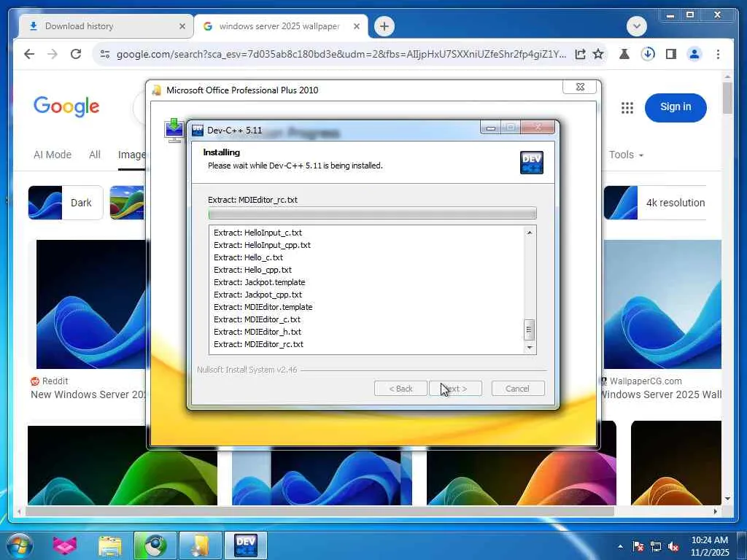747x560 pixels.
Task: Select log line 'Extract: MDIEditor_c.txt'
Action: click(257, 319)
